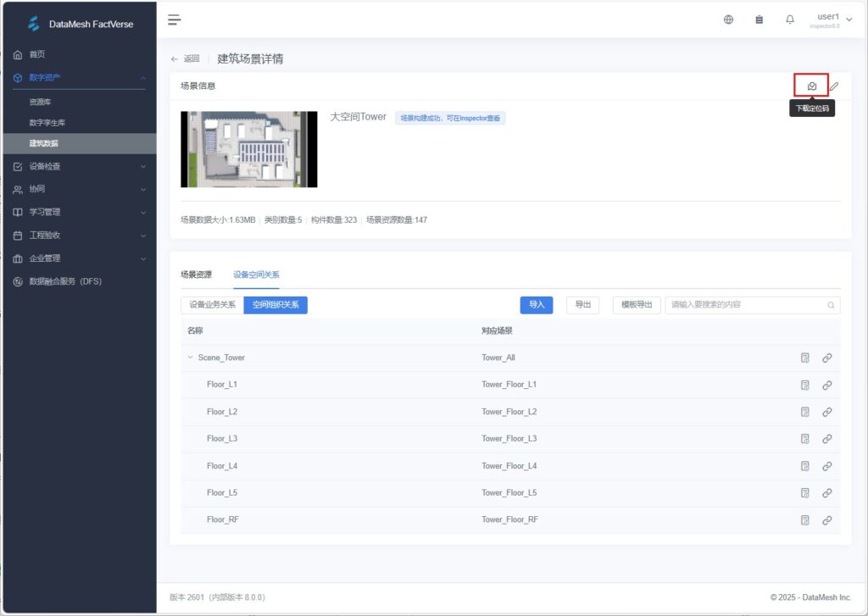Collapse the sidebar with hamburger icon
Viewport: 868px width, 616px height.
click(x=175, y=19)
